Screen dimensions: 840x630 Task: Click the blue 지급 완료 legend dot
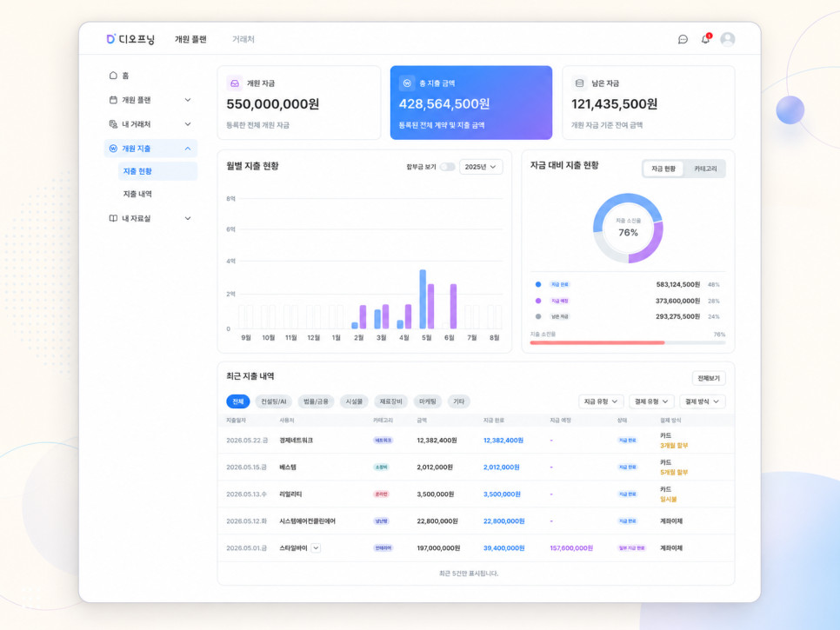tap(538, 284)
